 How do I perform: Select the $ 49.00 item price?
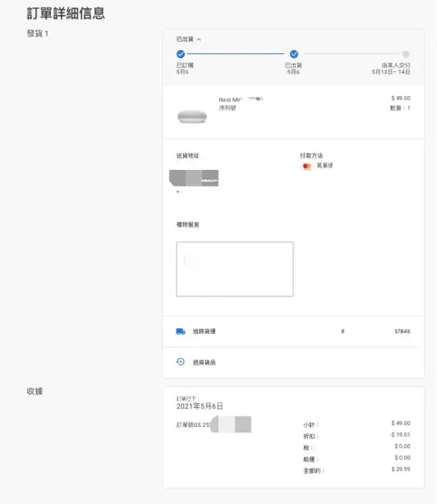pos(401,98)
